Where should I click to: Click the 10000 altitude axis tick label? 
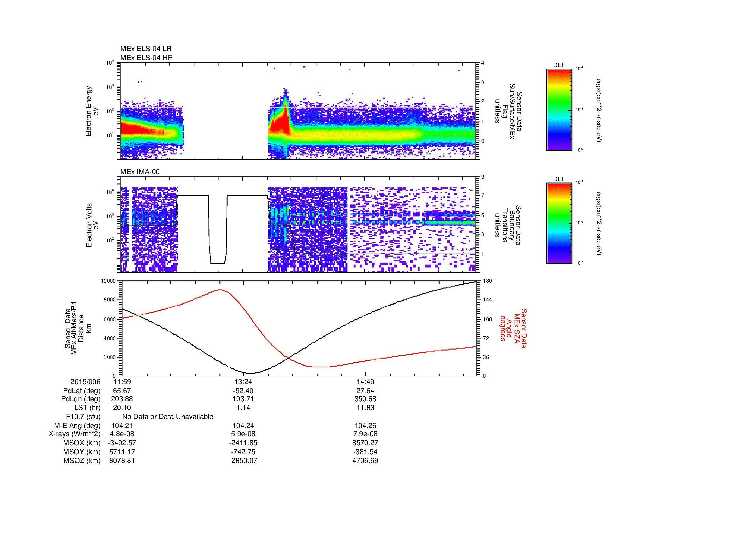(x=109, y=281)
